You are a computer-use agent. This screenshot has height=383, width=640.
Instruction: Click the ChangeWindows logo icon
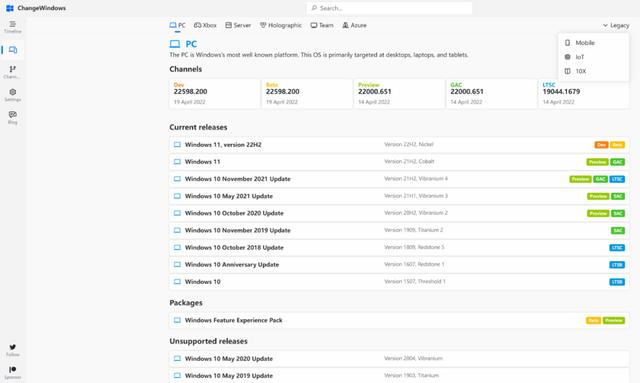[10, 8]
